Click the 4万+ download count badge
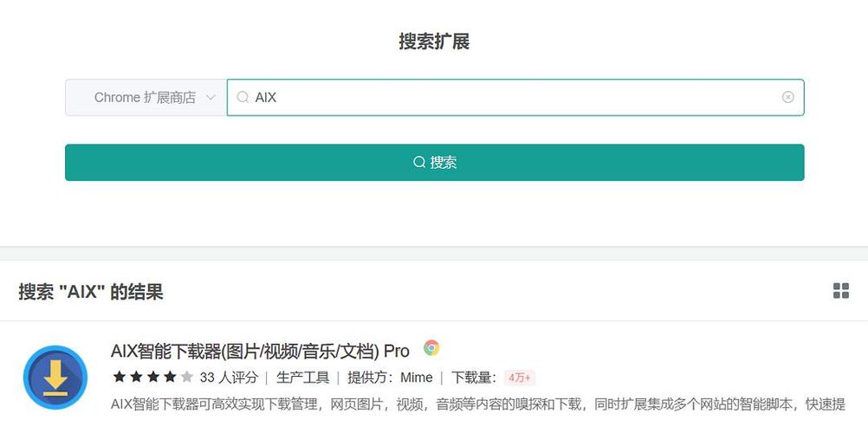The width and height of the screenshot is (868, 433). (x=519, y=378)
